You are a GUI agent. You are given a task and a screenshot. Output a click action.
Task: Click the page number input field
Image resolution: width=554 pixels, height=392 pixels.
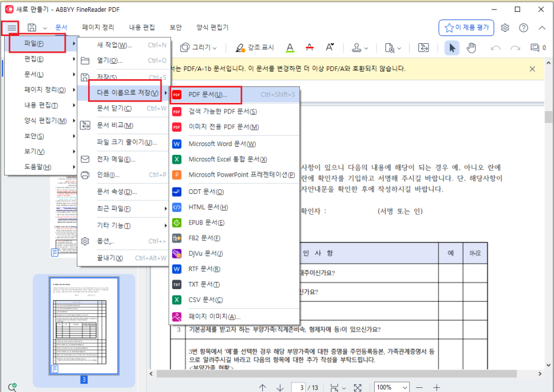[299, 387]
